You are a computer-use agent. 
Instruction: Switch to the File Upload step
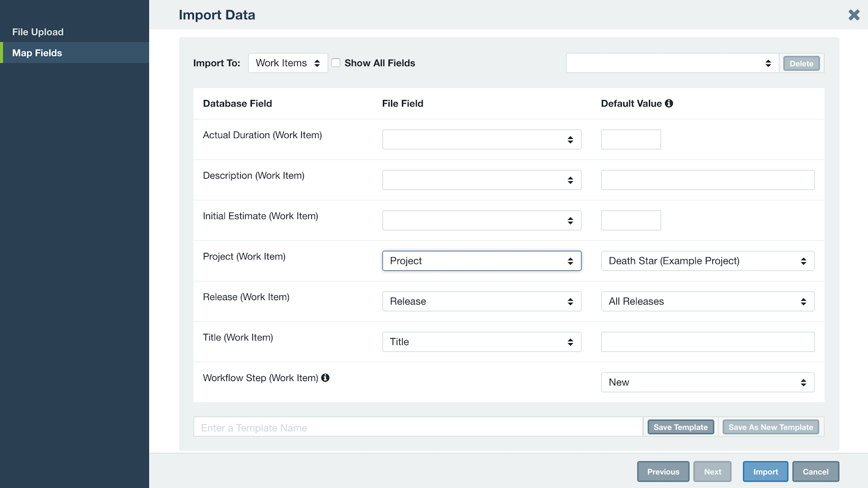38,32
